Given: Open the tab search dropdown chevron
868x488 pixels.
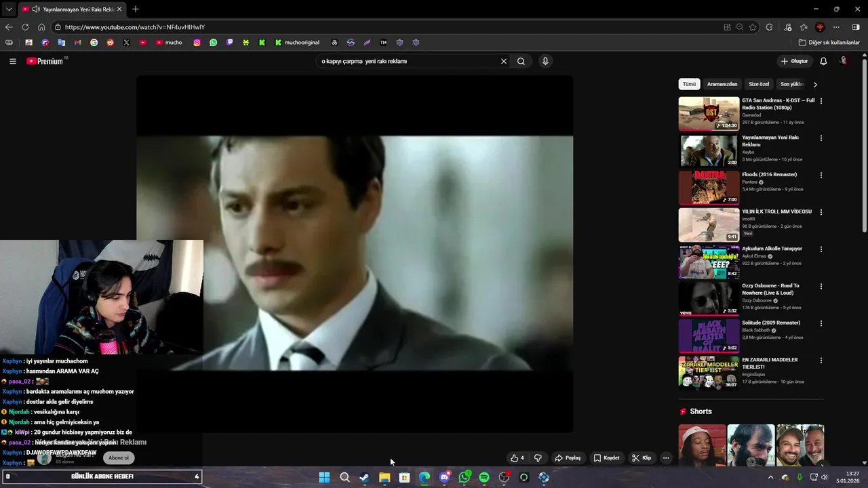Looking at the screenshot, I should point(8,9).
